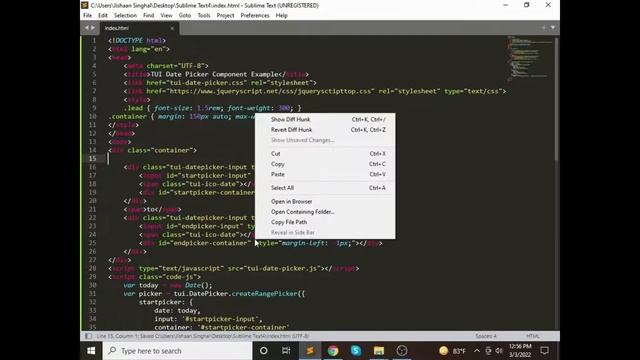The image size is (640, 360).
Task: Show hidden system tray icons
Action: (x=477, y=351)
